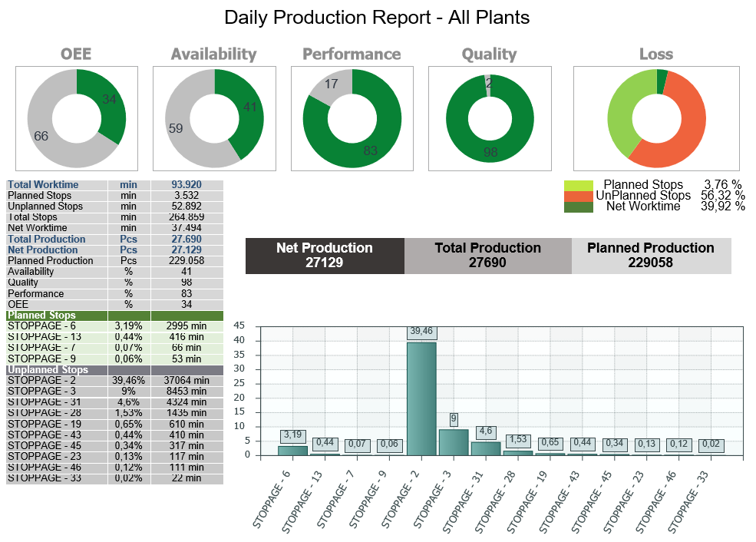This screenshot has width=756, height=542.
Task: Click the gray Unplanned Stops table section header
Action: pyautogui.click(x=114, y=370)
